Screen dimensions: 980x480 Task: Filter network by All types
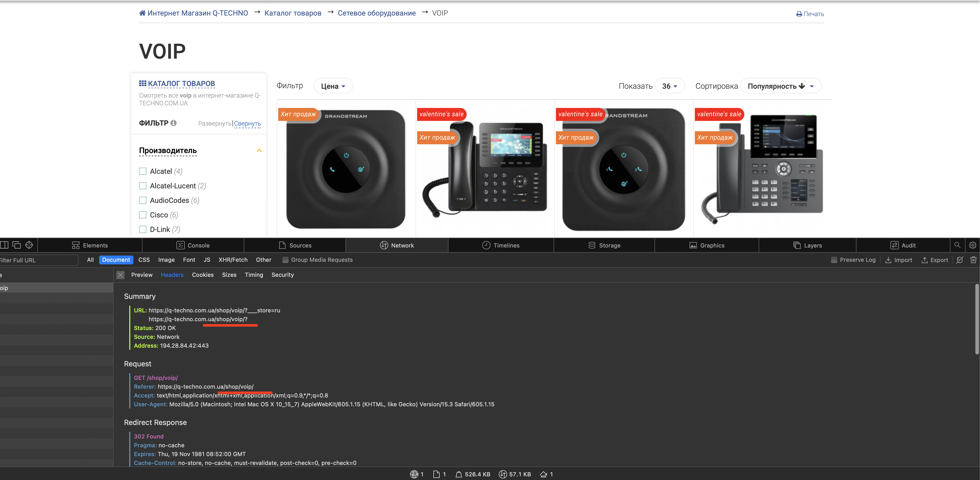pyautogui.click(x=90, y=260)
